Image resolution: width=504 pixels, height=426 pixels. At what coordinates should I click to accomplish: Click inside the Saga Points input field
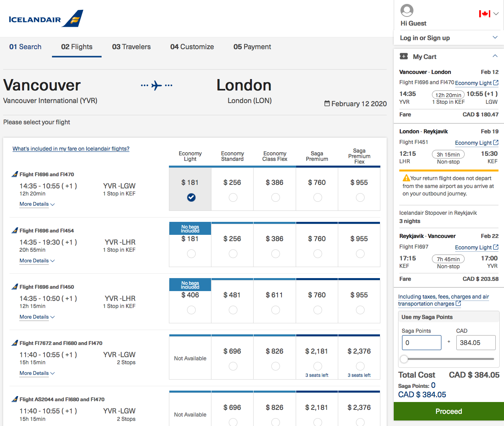point(421,343)
